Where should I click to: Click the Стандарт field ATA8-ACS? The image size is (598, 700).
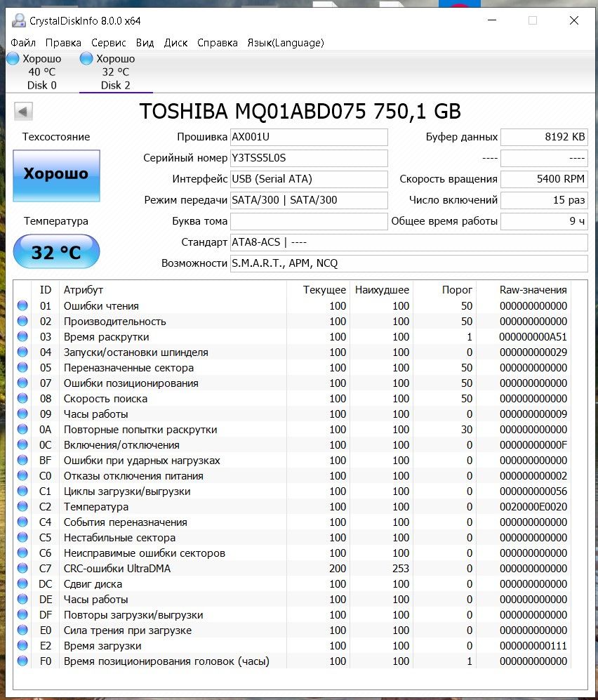408,242
